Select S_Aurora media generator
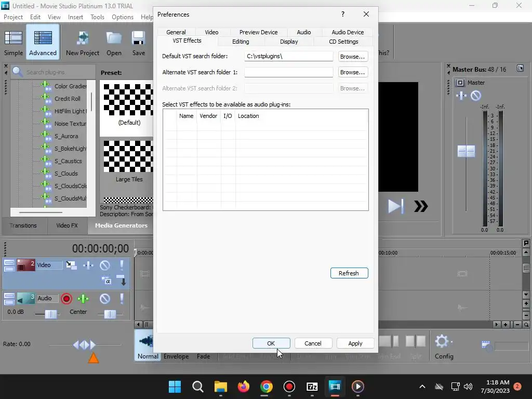 click(x=66, y=136)
